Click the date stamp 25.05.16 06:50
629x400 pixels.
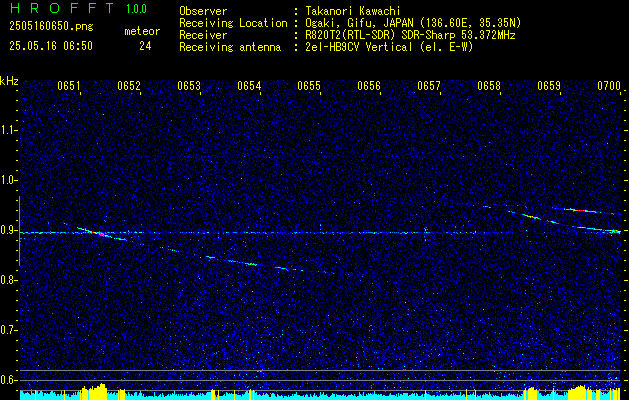[51, 46]
